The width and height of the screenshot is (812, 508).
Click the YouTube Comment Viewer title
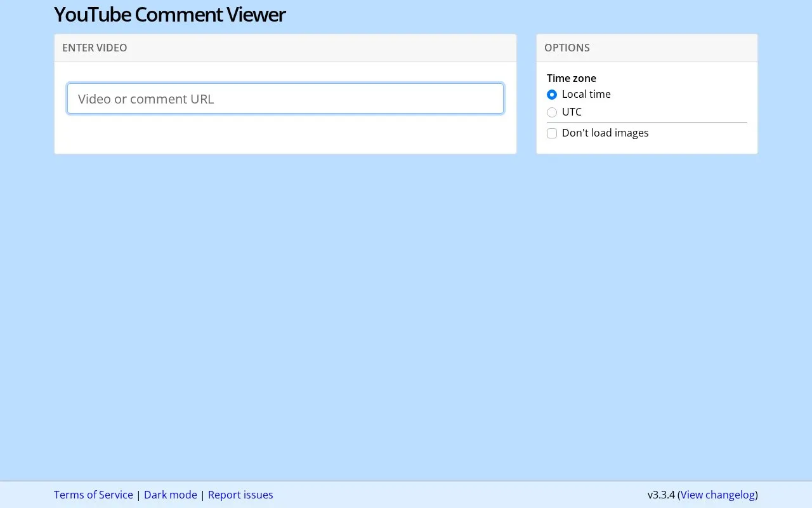click(170, 15)
